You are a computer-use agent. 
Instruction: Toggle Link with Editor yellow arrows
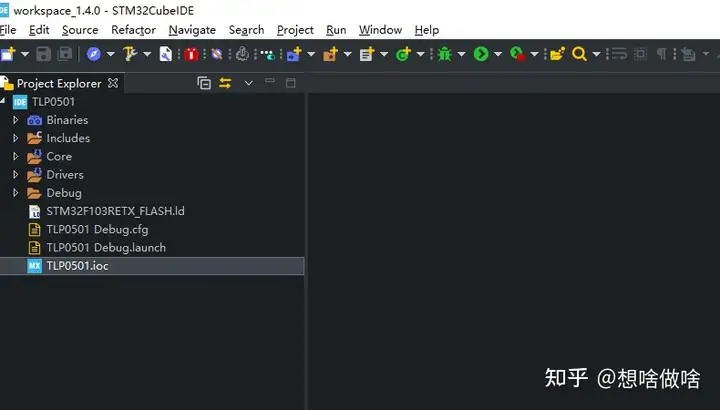[x=225, y=83]
